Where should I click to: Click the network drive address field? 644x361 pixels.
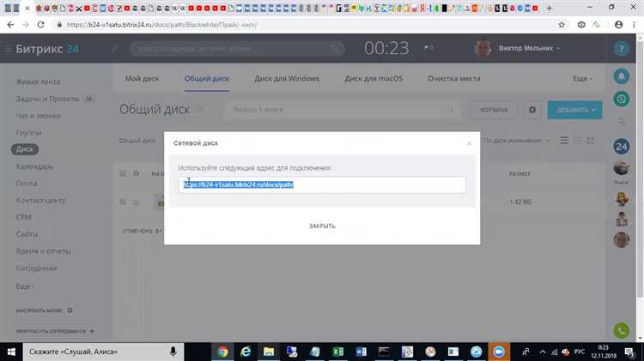322,185
